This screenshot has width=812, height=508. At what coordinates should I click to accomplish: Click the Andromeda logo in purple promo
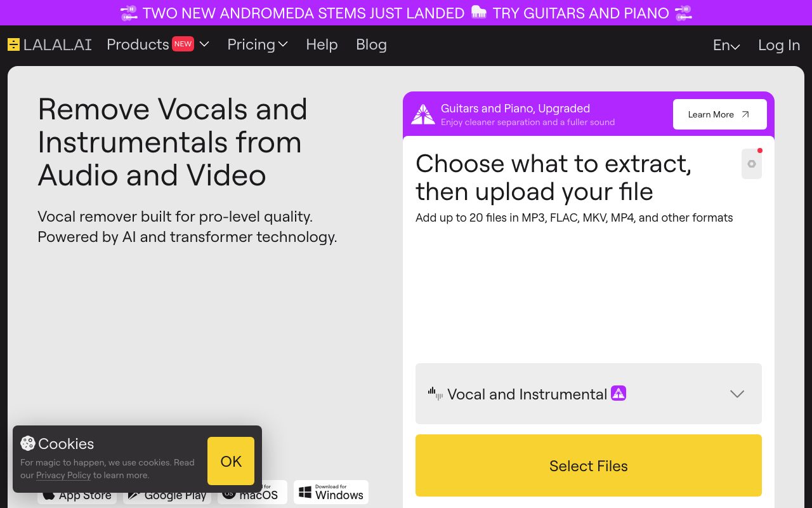423,114
